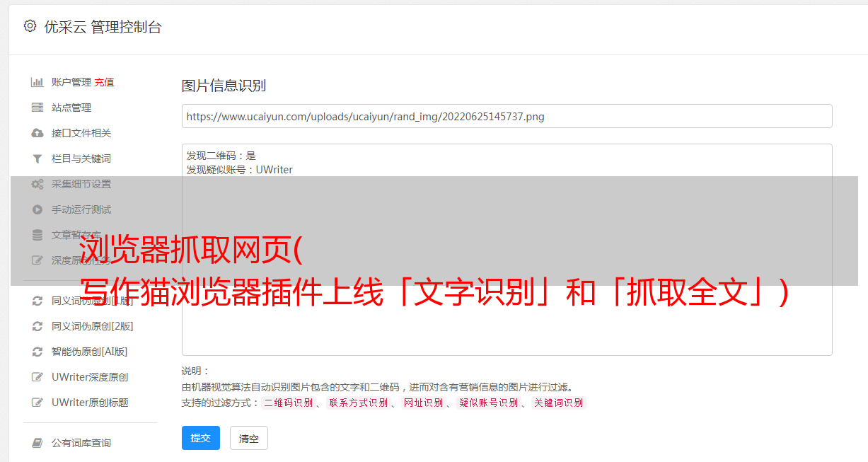The width and height of the screenshot is (868, 462).
Task: Open 站点管理 menu item
Action: pos(71,108)
